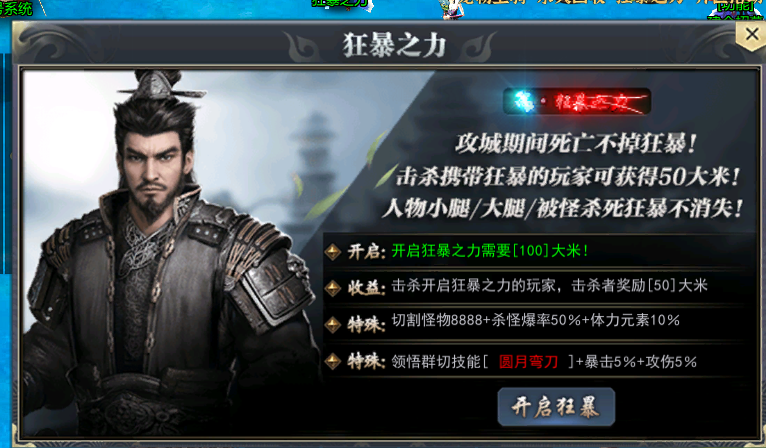
Task: Click the warrior character portrait
Action: pyautogui.click(x=166, y=252)
